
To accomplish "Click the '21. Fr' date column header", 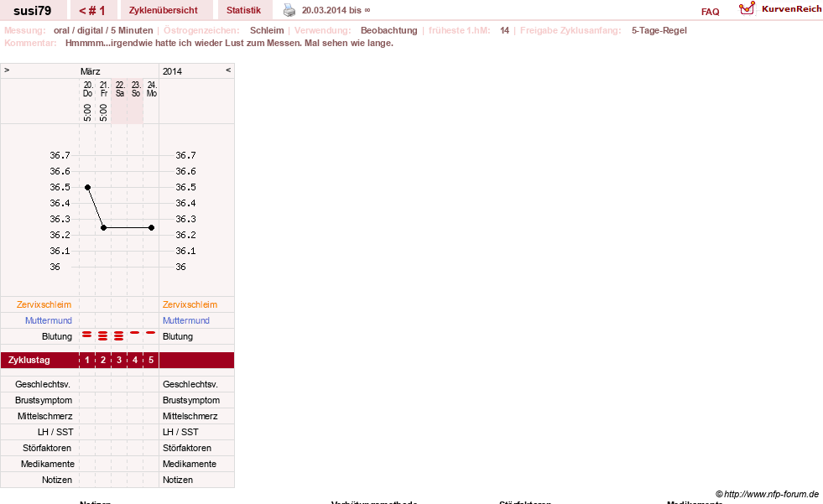I will 103,89.
